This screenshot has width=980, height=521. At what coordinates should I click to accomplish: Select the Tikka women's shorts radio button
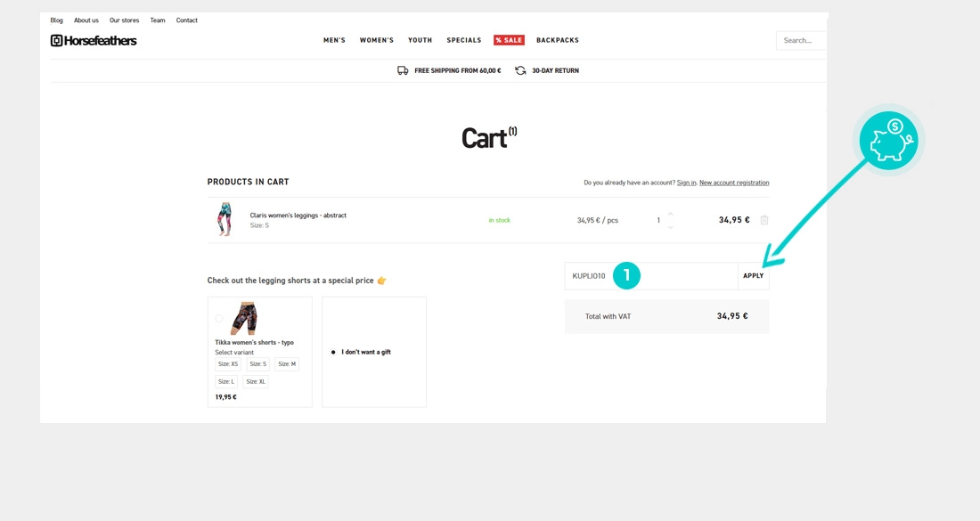(x=219, y=318)
